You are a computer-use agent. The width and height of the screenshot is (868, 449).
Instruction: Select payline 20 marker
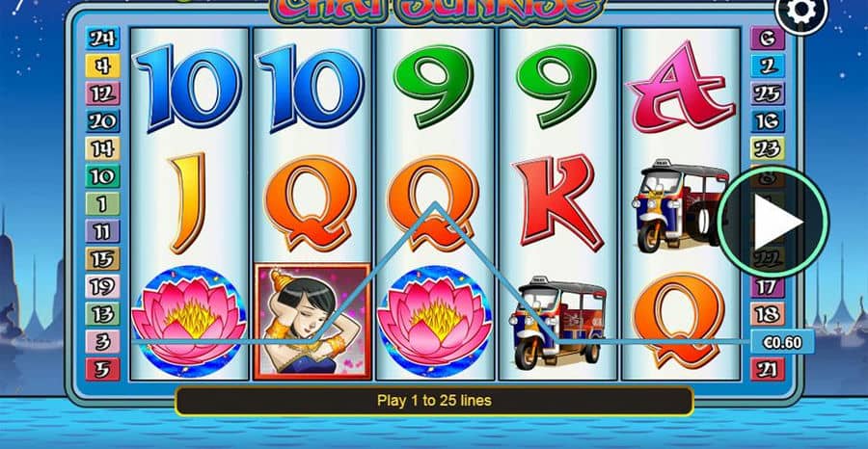pos(102,121)
